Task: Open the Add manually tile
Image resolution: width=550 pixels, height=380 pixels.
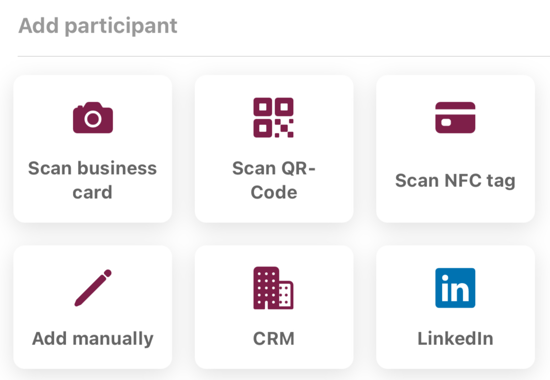Action: (93, 307)
